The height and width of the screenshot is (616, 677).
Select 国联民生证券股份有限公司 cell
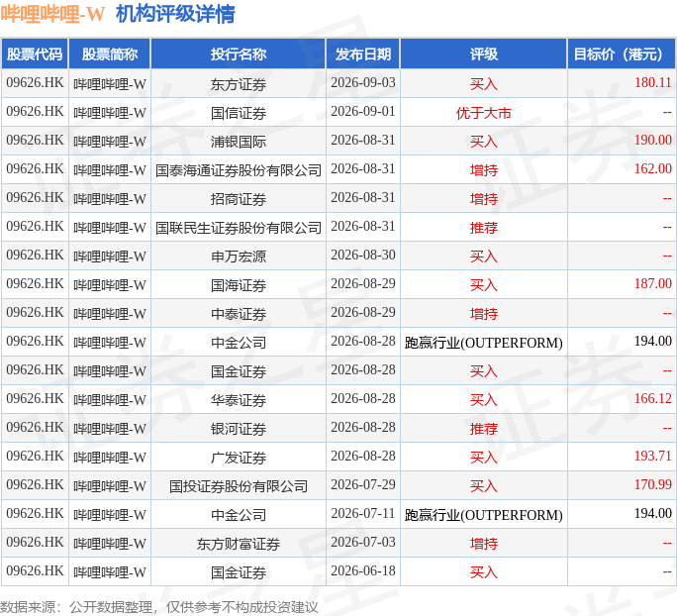click(x=239, y=227)
